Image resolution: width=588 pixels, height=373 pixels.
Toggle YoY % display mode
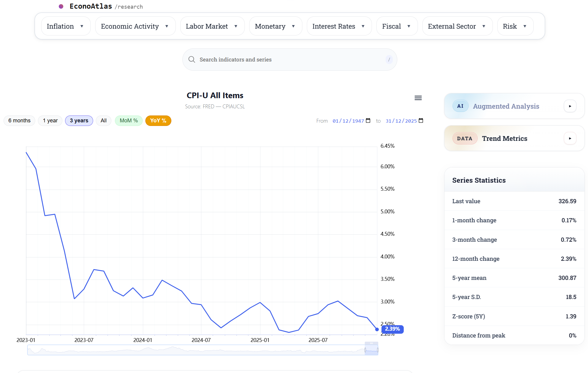[158, 121]
